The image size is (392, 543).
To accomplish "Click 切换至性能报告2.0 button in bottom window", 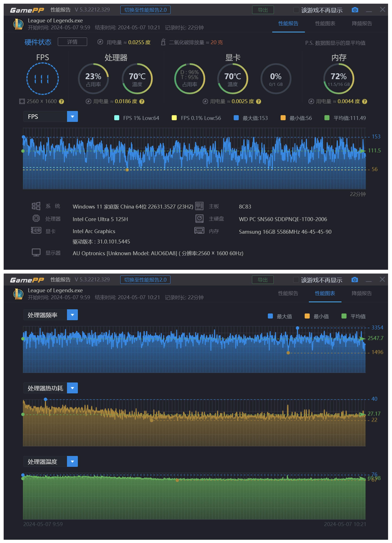I will [145, 280].
